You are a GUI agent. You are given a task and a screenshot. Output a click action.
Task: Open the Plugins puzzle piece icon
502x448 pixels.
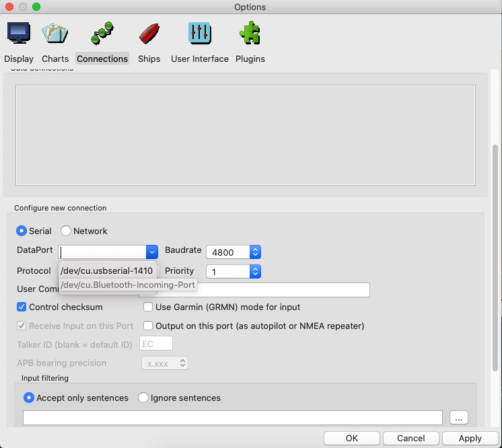pyautogui.click(x=250, y=33)
